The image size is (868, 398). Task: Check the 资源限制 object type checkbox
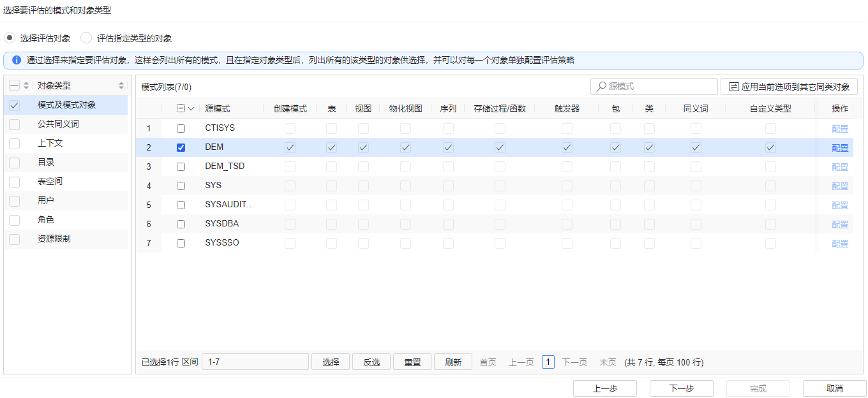pos(15,239)
